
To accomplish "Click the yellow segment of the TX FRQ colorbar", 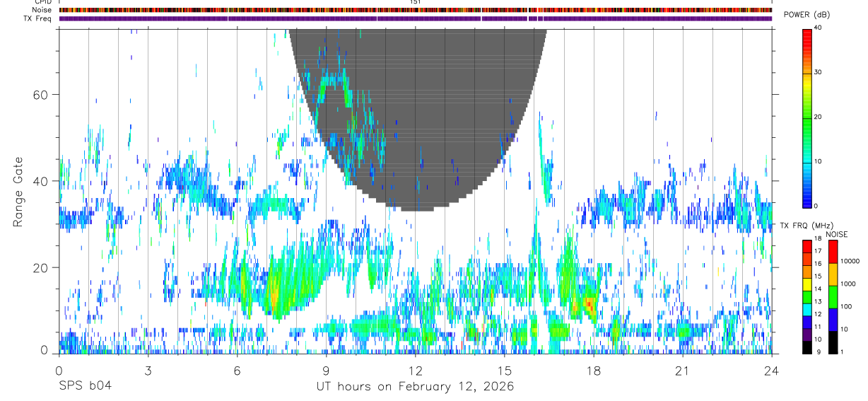I will (807, 284).
